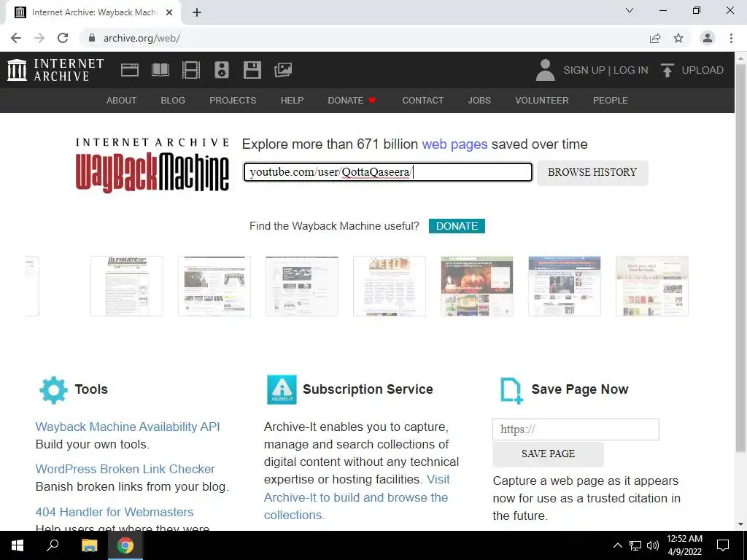Open Chrome three-dot menu
Viewport: 747px width, 560px height.
pos(731,38)
